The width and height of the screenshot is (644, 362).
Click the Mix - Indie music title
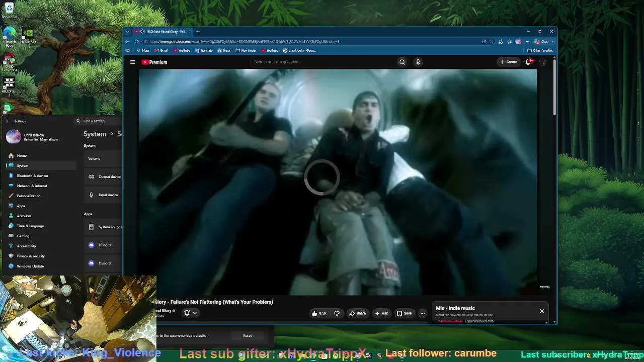point(455,308)
